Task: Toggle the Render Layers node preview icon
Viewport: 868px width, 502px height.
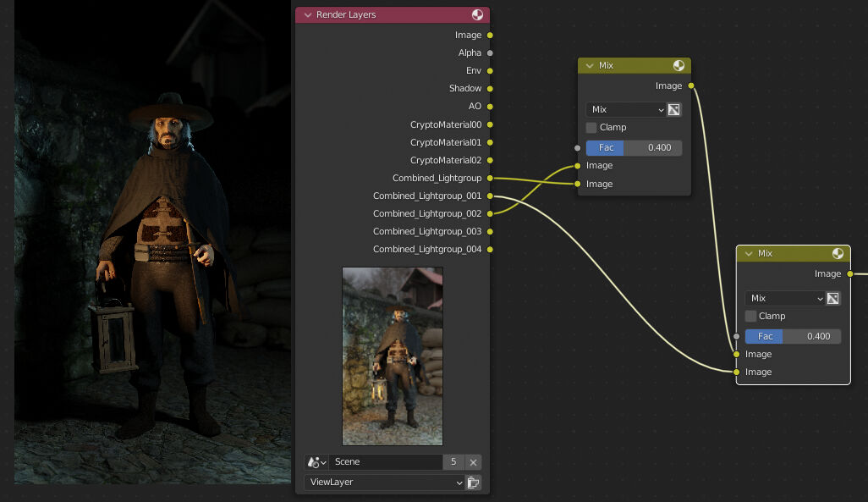Action: coord(477,15)
